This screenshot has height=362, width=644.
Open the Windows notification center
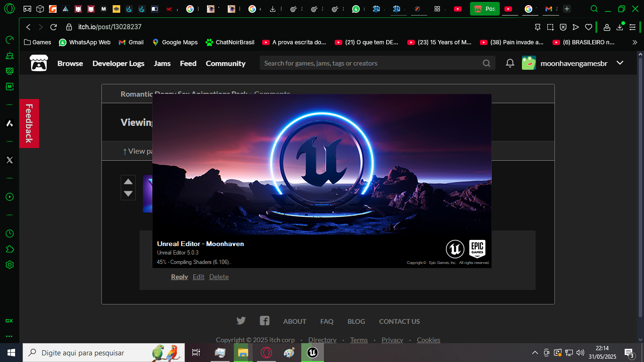click(x=629, y=353)
